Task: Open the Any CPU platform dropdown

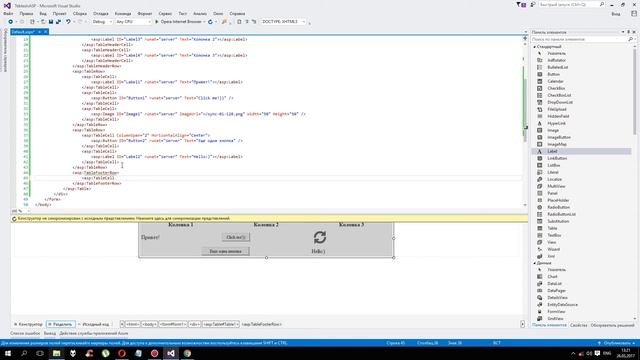Action: point(133,22)
